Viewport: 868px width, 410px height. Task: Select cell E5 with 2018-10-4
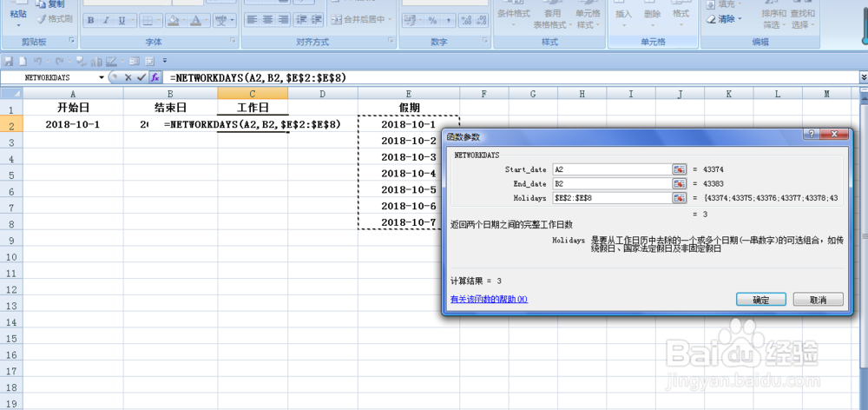tap(409, 174)
